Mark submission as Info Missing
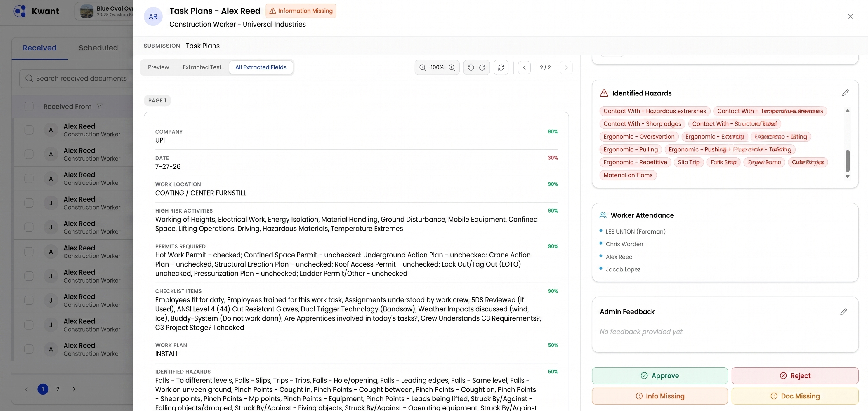The height and width of the screenshot is (411, 868). (660, 396)
